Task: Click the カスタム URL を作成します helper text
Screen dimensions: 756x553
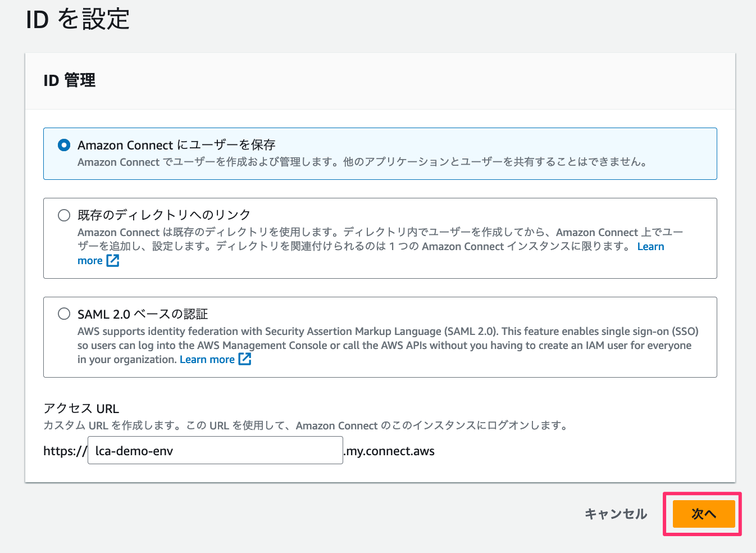Action: (x=306, y=425)
